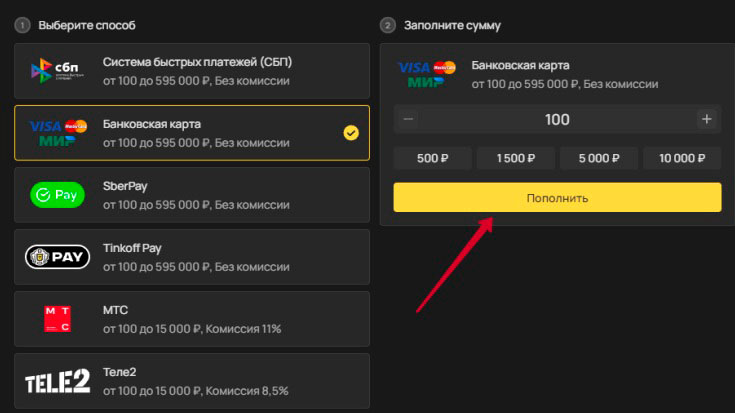Select the Теле2 payment method

[x=192, y=381]
